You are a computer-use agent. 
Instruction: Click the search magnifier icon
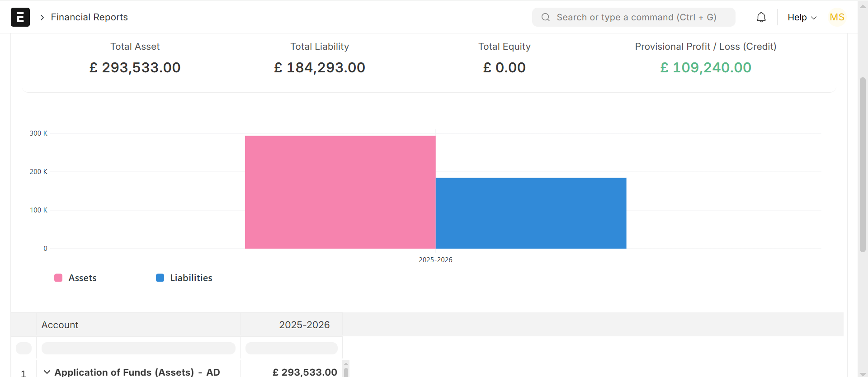[x=546, y=17]
